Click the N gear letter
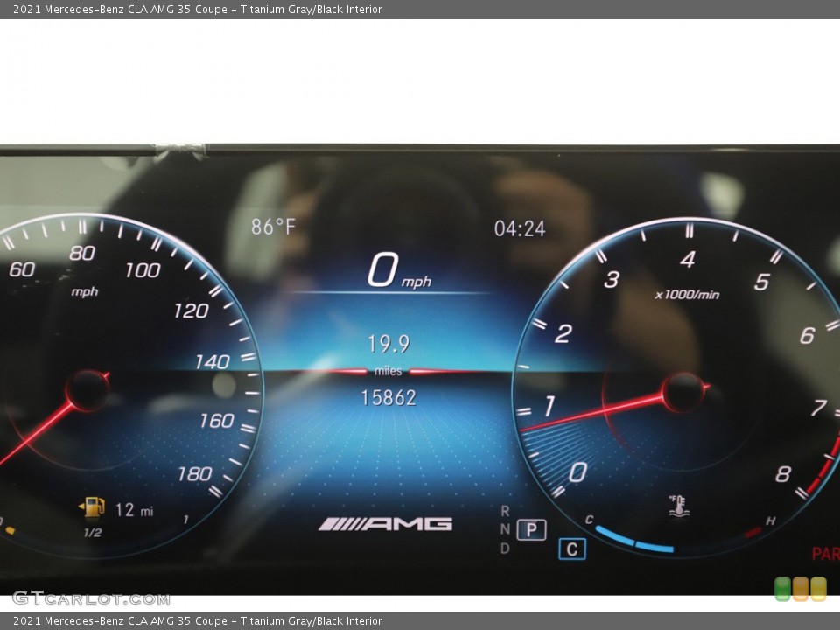This screenshot has width=840, height=630. 505,530
